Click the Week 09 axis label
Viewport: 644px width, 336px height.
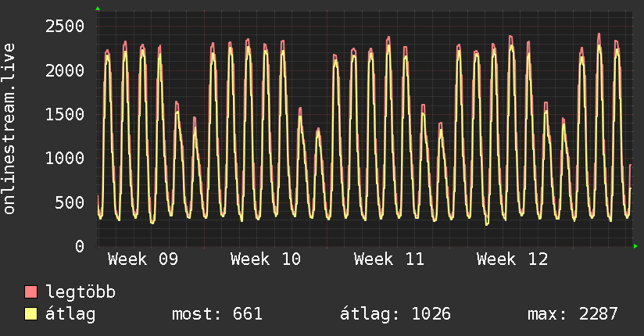click(143, 259)
